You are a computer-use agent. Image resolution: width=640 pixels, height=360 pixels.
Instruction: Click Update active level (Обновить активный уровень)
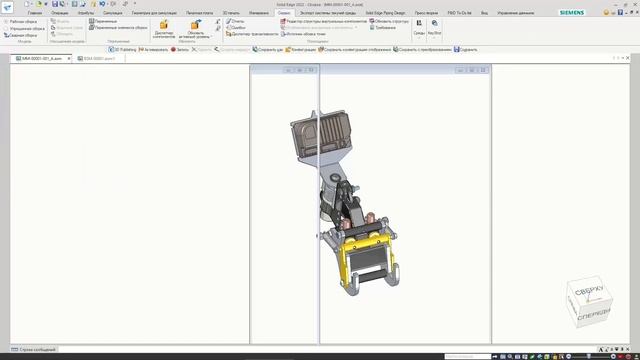click(196, 29)
